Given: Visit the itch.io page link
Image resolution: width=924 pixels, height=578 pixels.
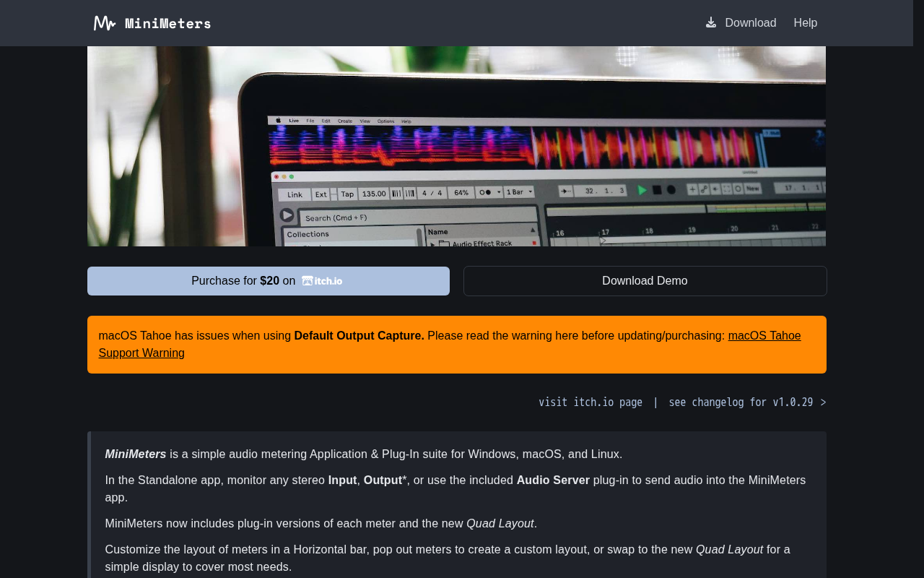Looking at the screenshot, I should coord(590,402).
